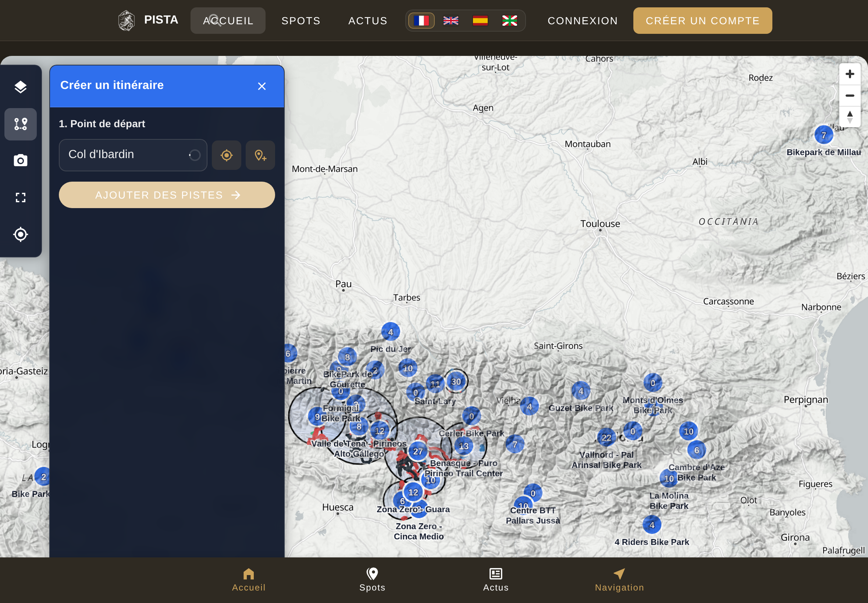Click cluster marker labeled 27
Screen dimensions: 868x603
coord(418,452)
